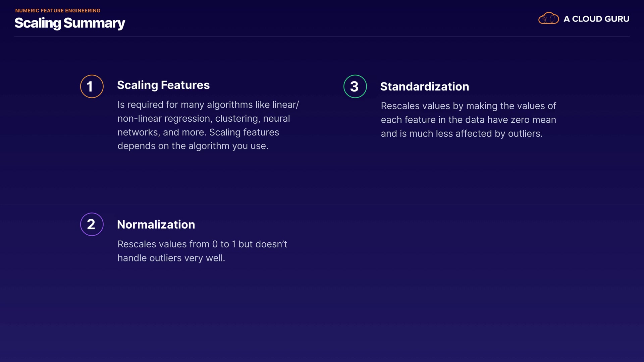Click 'Rescales values by making the values of'

coord(468,106)
